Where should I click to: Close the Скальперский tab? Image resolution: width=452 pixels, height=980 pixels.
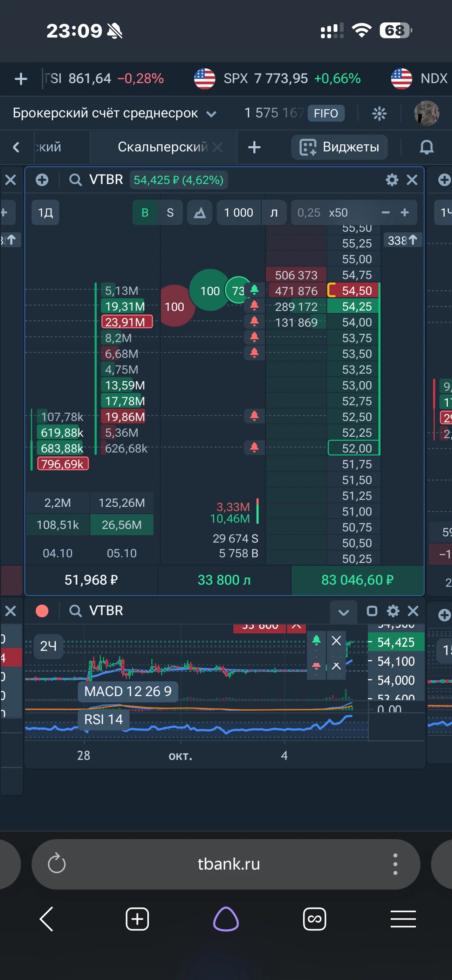[218, 147]
